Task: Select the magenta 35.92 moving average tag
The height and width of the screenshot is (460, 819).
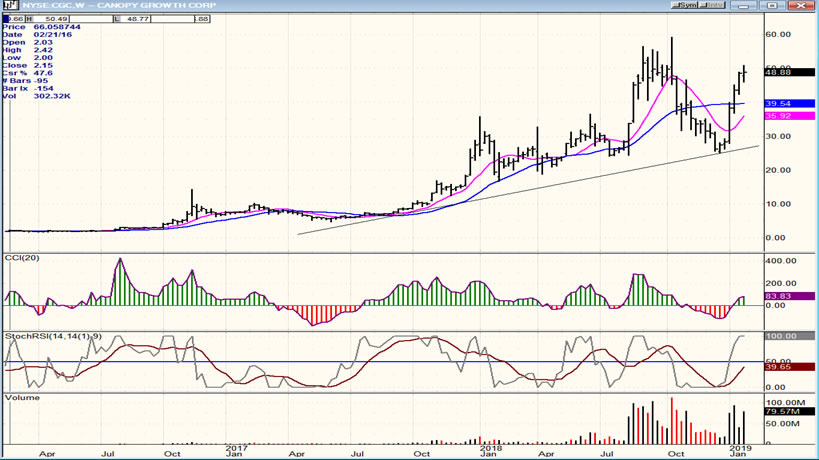Action: pos(778,116)
